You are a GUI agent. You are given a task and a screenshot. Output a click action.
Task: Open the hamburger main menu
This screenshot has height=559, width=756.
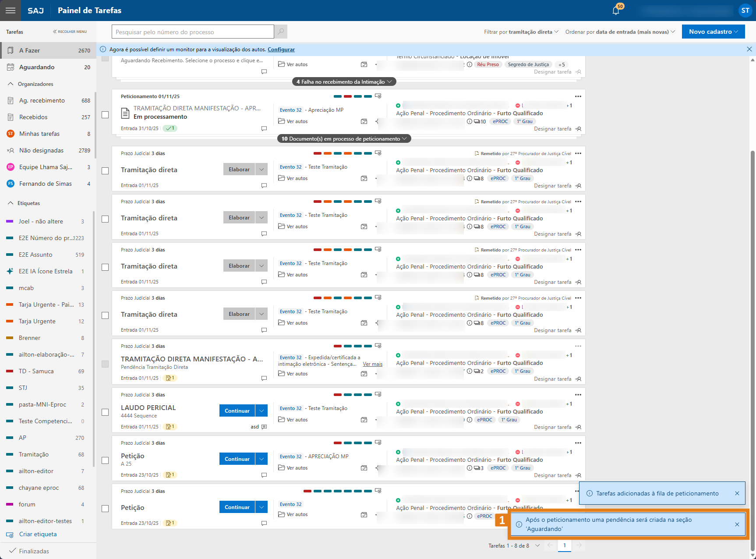[x=11, y=11]
